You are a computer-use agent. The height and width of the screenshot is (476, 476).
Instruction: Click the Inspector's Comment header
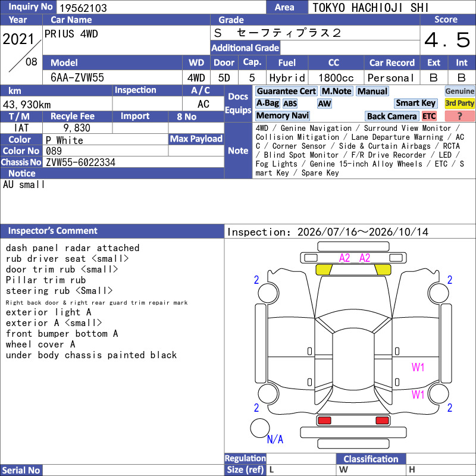[x=53, y=231]
